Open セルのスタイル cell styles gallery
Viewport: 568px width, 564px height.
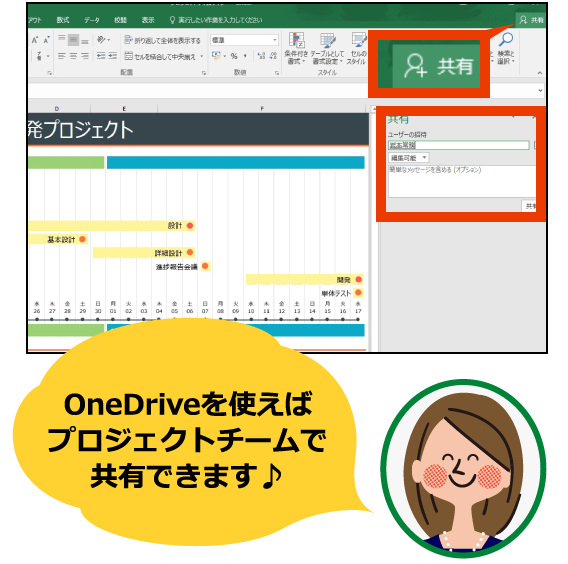357,49
